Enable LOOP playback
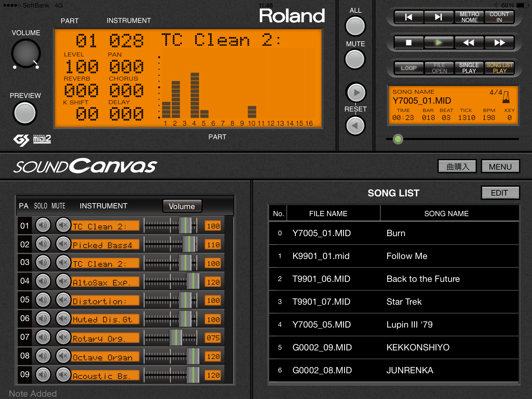The height and width of the screenshot is (399, 532). coord(409,68)
